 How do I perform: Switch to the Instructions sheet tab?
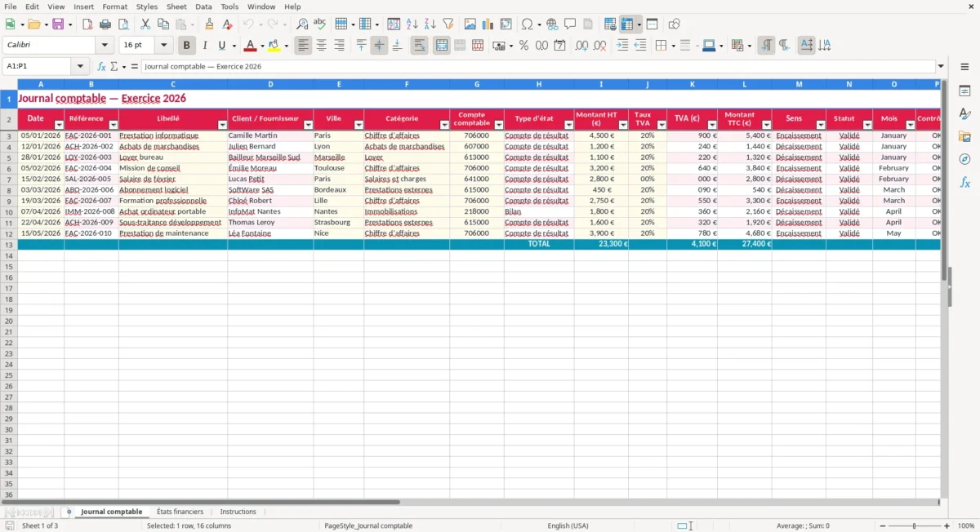(x=238, y=512)
